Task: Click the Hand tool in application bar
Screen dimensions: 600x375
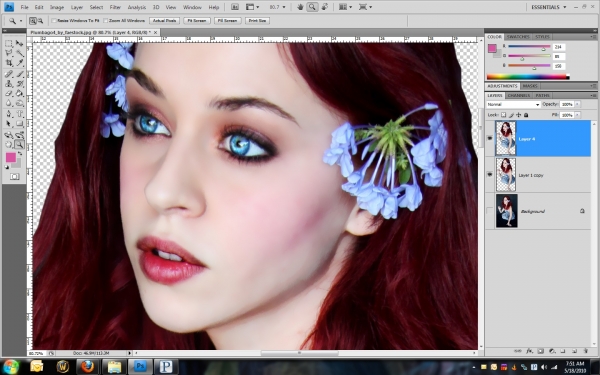Action: (301, 7)
